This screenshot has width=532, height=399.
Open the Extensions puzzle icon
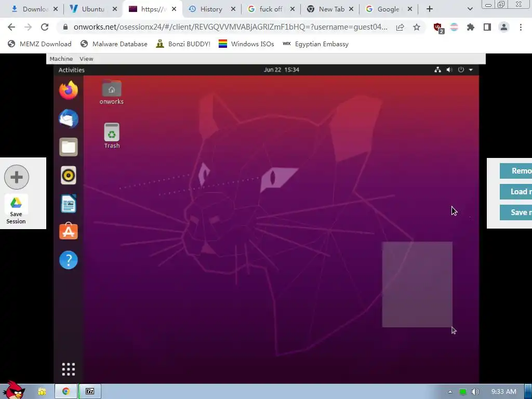[471, 27]
